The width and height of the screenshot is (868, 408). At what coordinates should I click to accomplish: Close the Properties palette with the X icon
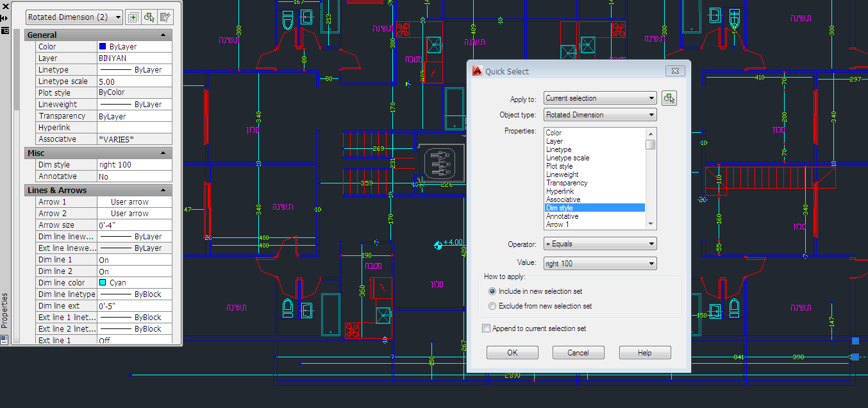4,6
